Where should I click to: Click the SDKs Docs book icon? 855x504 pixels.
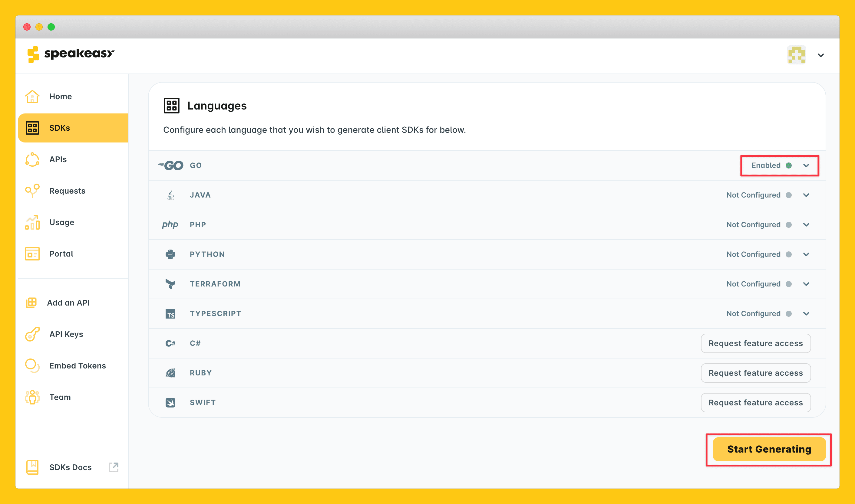pyautogui.click(x=32, y=467)
